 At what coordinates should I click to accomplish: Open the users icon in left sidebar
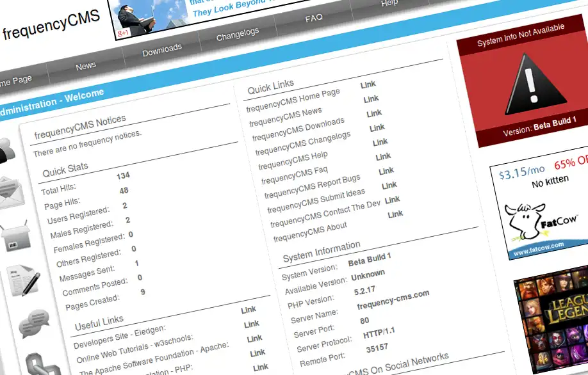click(x=6, y=150)
